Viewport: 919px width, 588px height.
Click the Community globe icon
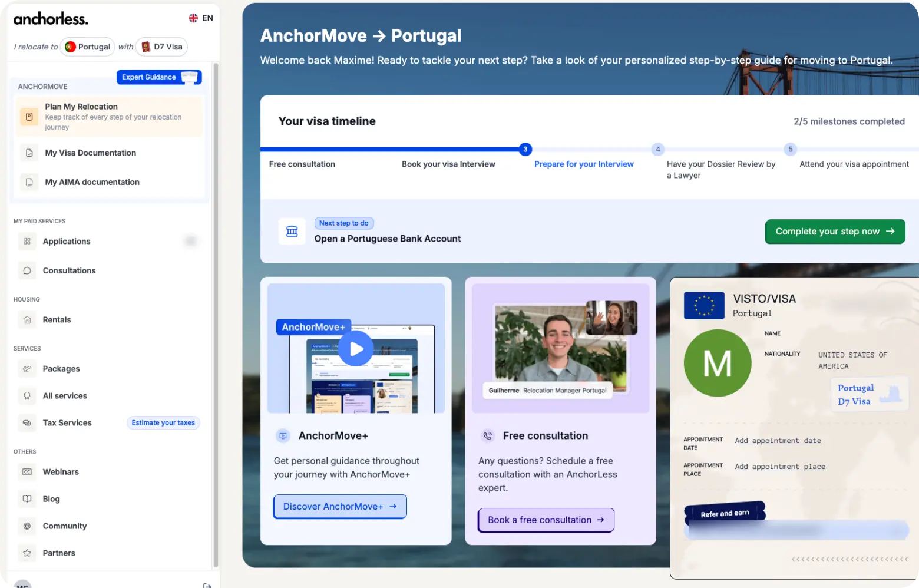[27, 526]
